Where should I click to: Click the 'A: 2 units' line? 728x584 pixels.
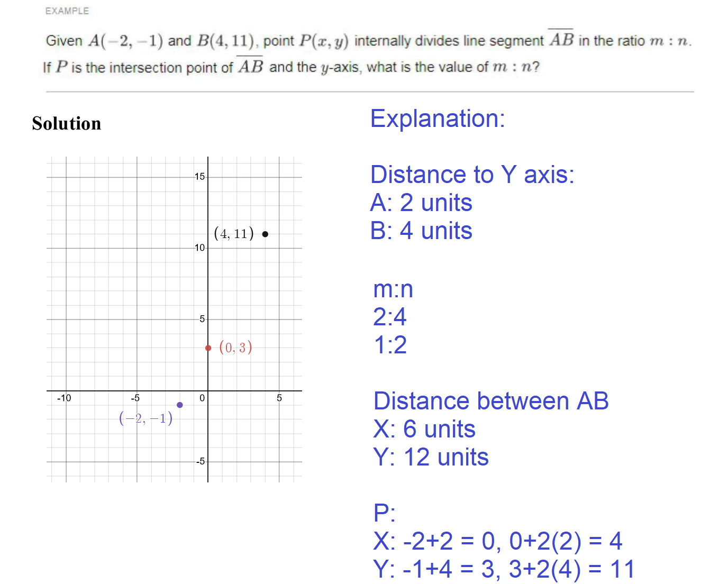point(421,203)
